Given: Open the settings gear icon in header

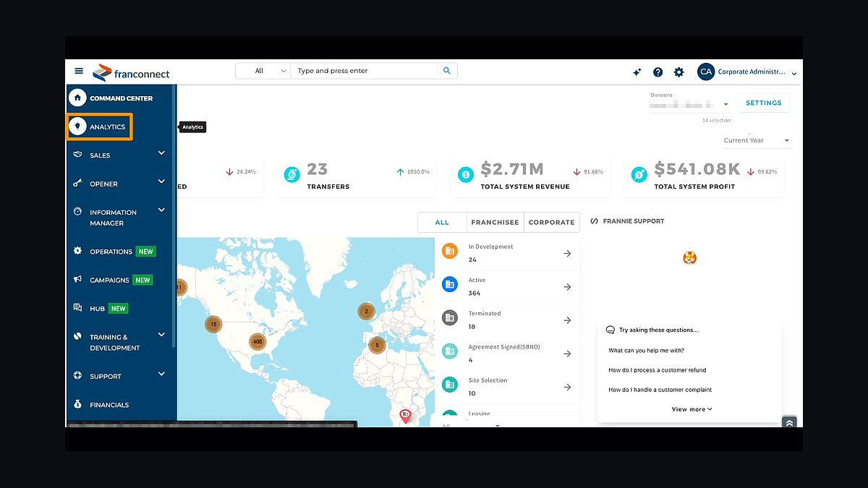Looking at the screenshot, I should pos(678,72).
